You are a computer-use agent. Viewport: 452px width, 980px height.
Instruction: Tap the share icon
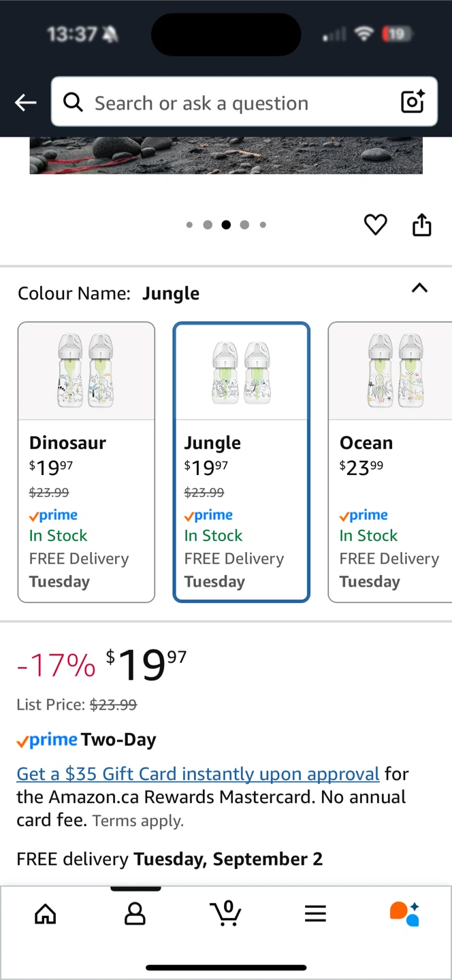point(422,225)
